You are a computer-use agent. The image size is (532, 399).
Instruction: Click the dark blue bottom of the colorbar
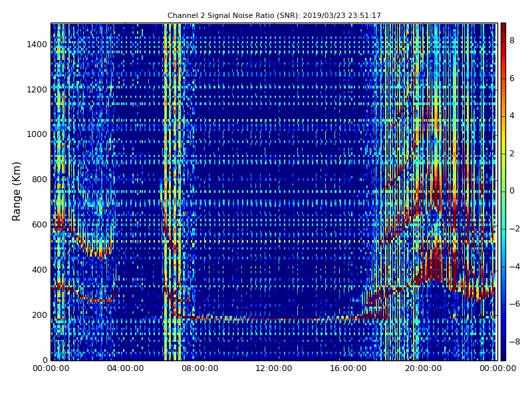click(503, 353)
